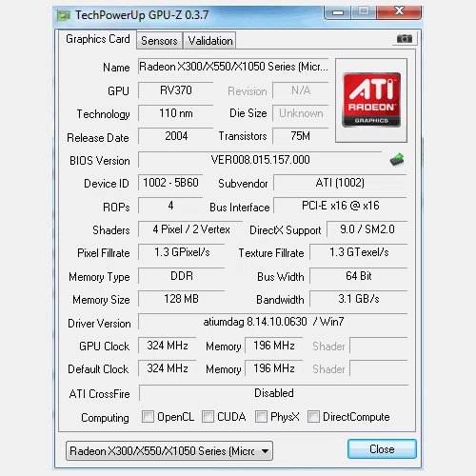Toggle the CUDA checkbox
The width and height of the screenshot is (476, 476).
(x=208, y=416)
